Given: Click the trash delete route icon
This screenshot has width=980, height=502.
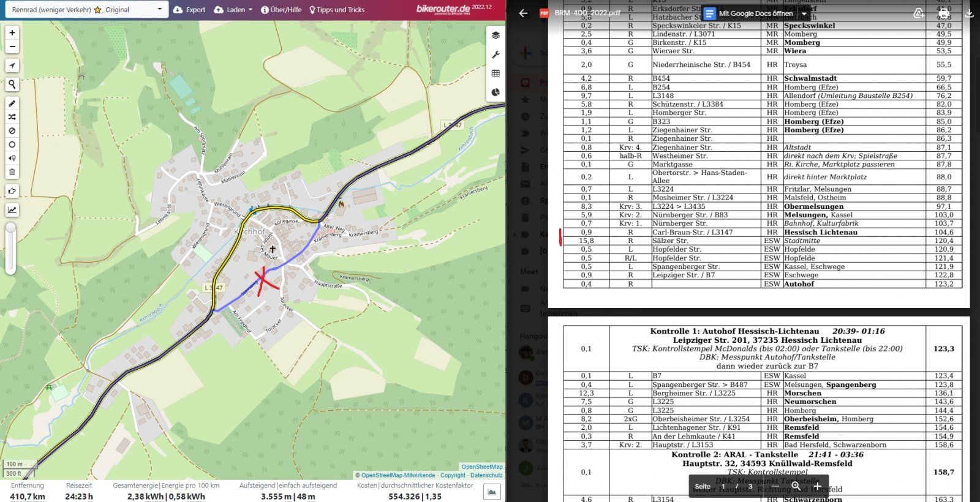Looking at the screenshot, I should (12, 172).
